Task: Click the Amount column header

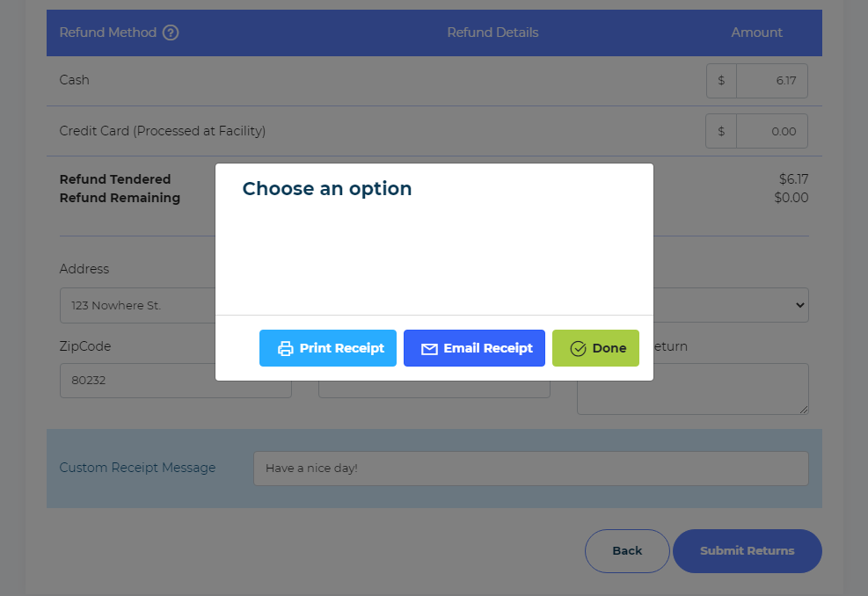Action: [x=756, y=33]
